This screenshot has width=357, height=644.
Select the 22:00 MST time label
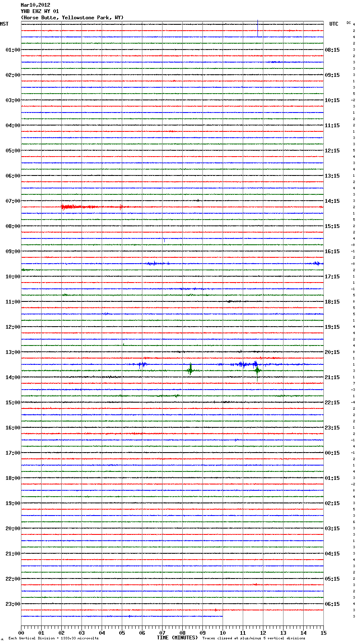pos(13,579)
